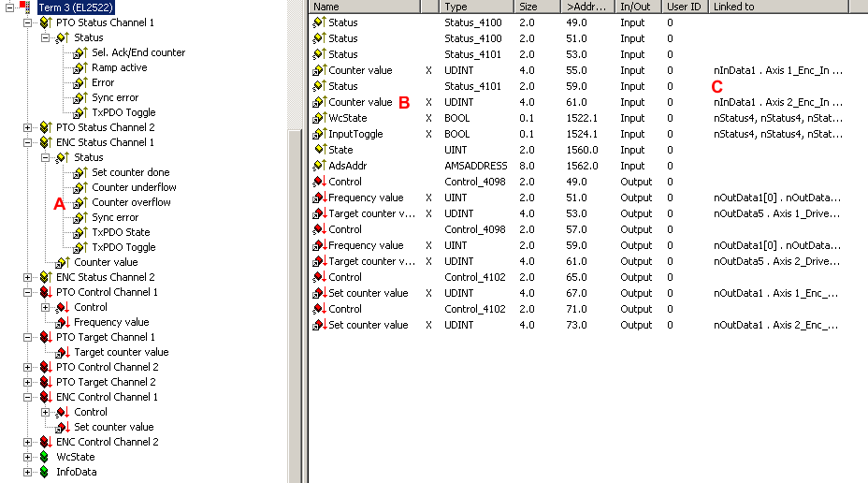Sort list by the User ID column header
868x483 pixels.
click(x=686, y=7)
